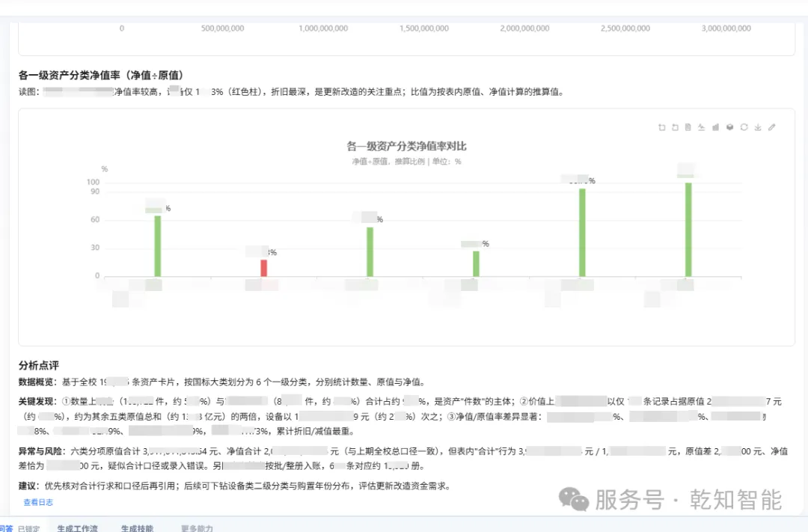Screen dimensions: 808x532
Task: Select the 生成技能 tab
Action: (137, 528)
